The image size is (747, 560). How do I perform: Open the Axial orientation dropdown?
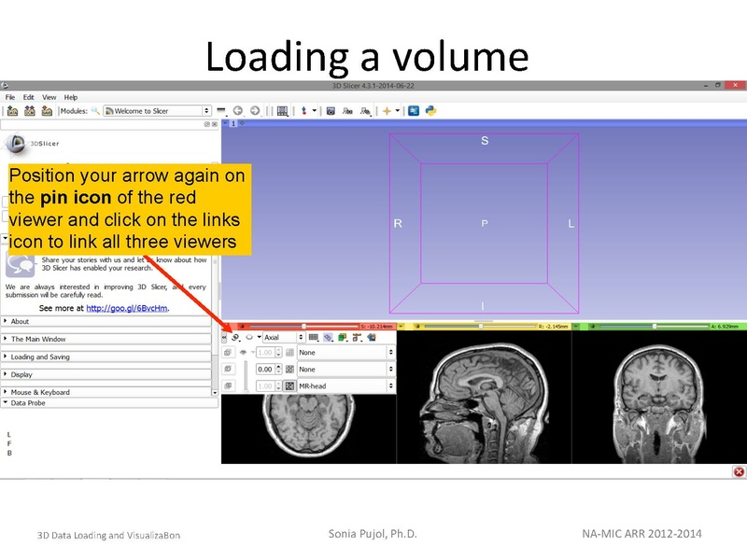pos(284,338)
